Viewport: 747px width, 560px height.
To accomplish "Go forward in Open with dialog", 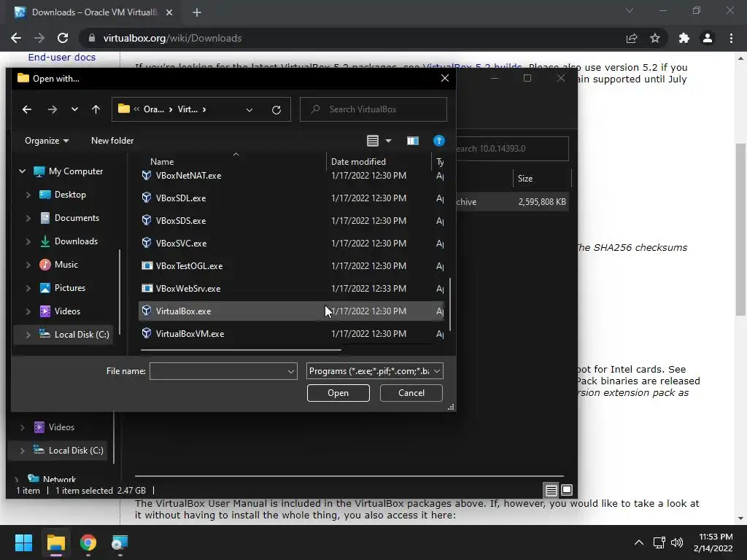I will [53, 109].
